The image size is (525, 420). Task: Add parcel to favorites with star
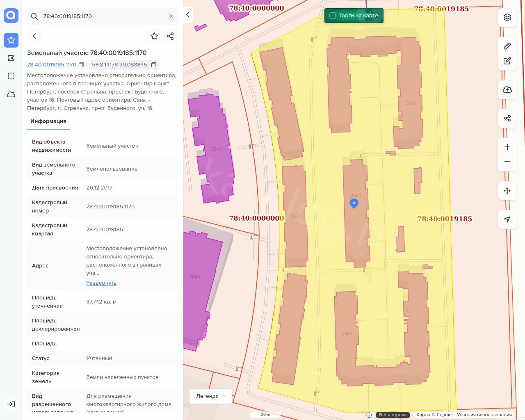point(154,36)
